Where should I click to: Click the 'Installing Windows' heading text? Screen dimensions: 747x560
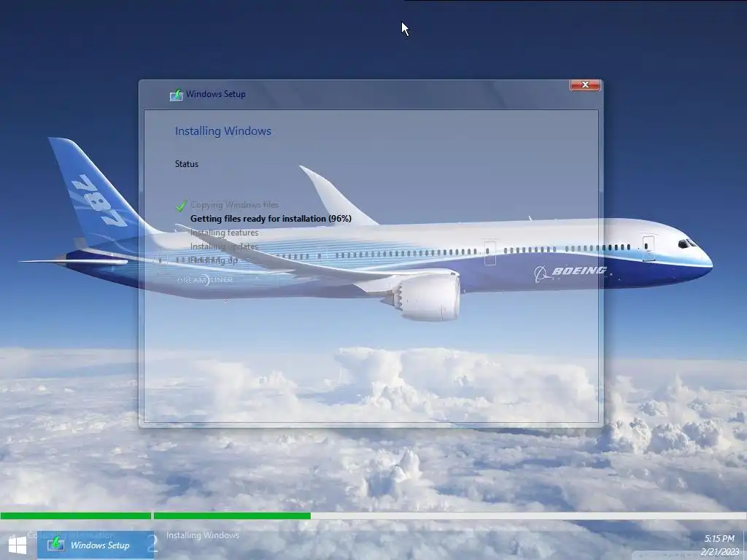pos(223,131)
